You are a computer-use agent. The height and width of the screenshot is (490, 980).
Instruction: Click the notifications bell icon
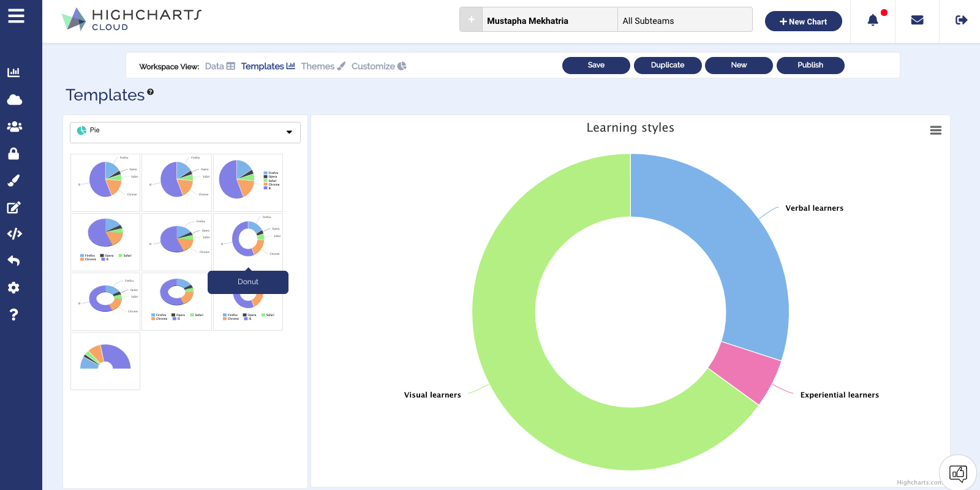pos(873,21)
